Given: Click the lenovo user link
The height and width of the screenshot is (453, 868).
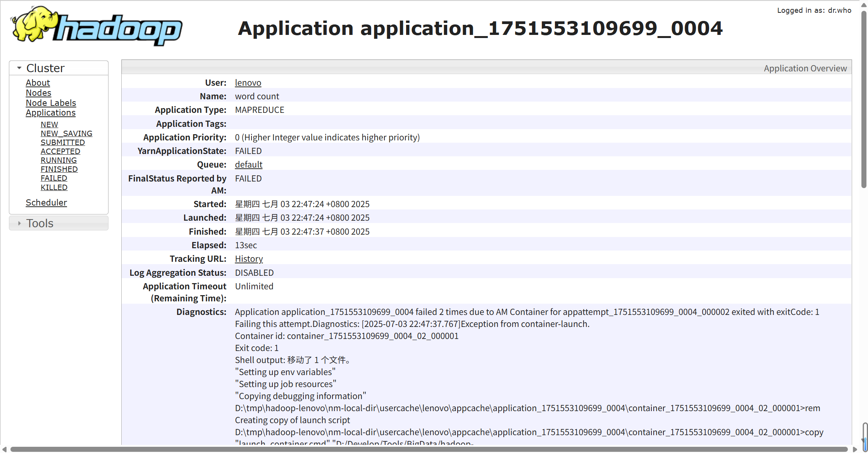Looking at the screenshot, I should tap(248, 83).
